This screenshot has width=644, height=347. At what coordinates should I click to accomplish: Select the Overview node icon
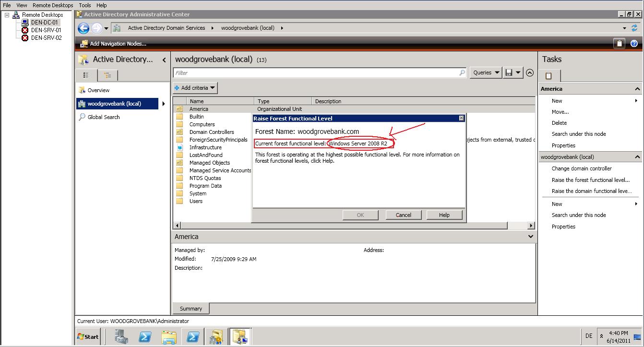[82, 90]
